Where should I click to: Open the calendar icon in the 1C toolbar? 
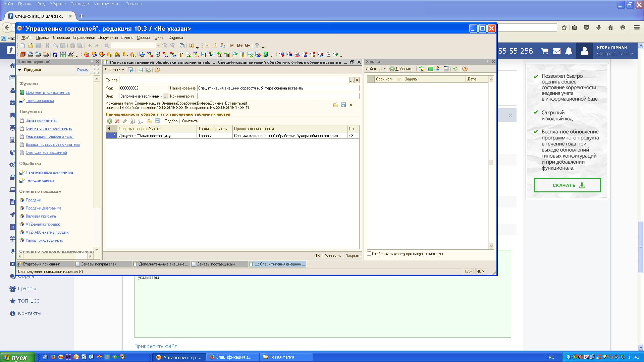pyautogui.click(x=215, y=46)
